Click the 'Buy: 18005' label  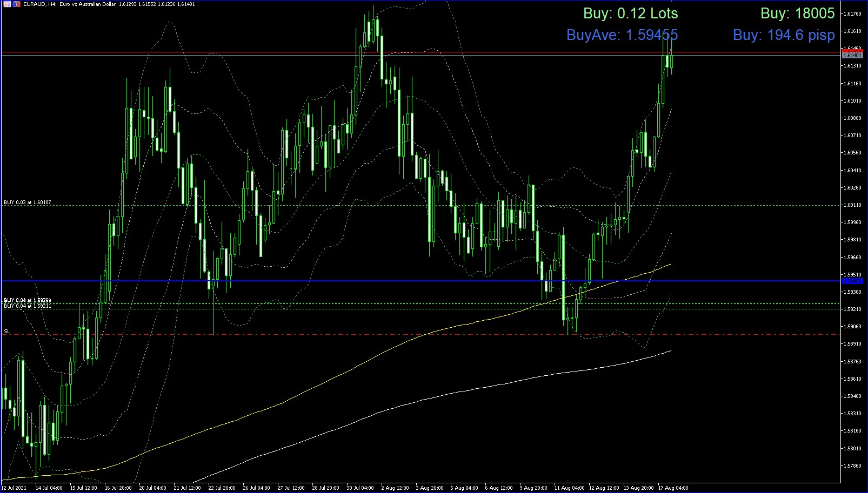point(798,13)
